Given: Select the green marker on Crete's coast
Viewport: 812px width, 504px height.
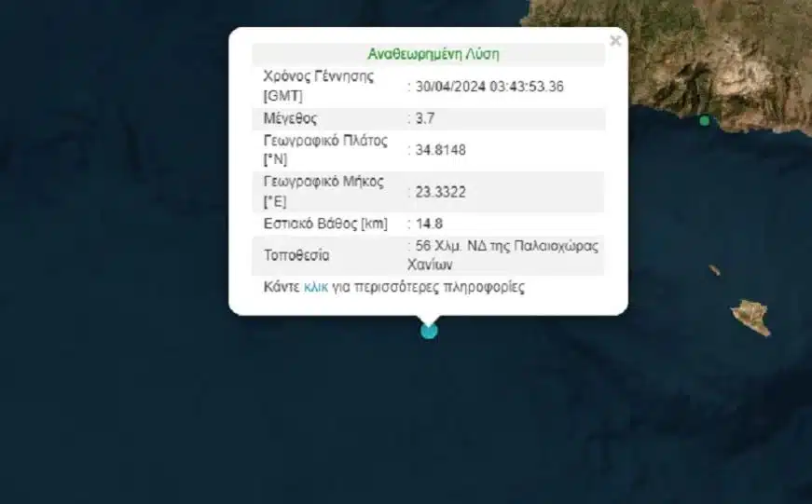Looking at the screenshot, I should coord(704,120).
